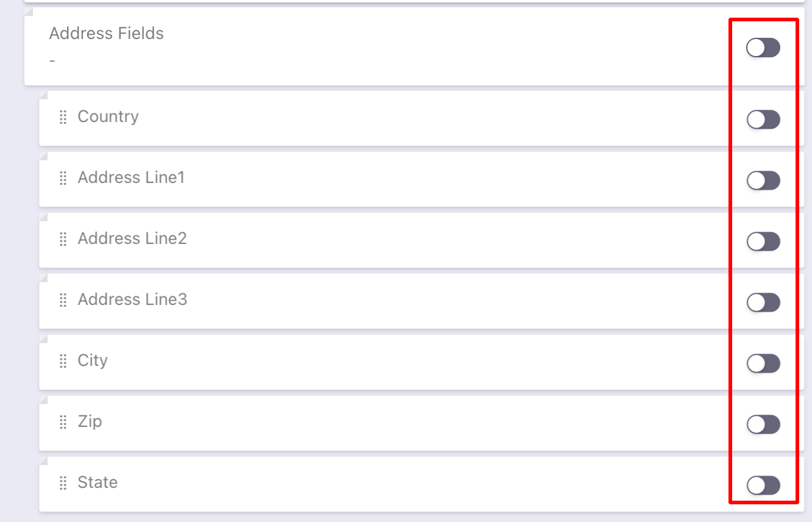Click the Address Line1 drag handle icon
The image size is (812, 522).
pyautogui.click(x=63, y=179)
